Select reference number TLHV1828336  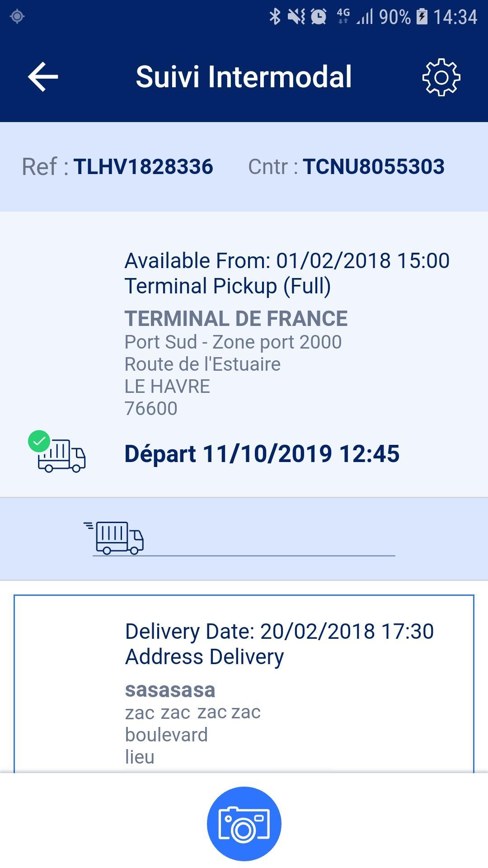point(143,166)
